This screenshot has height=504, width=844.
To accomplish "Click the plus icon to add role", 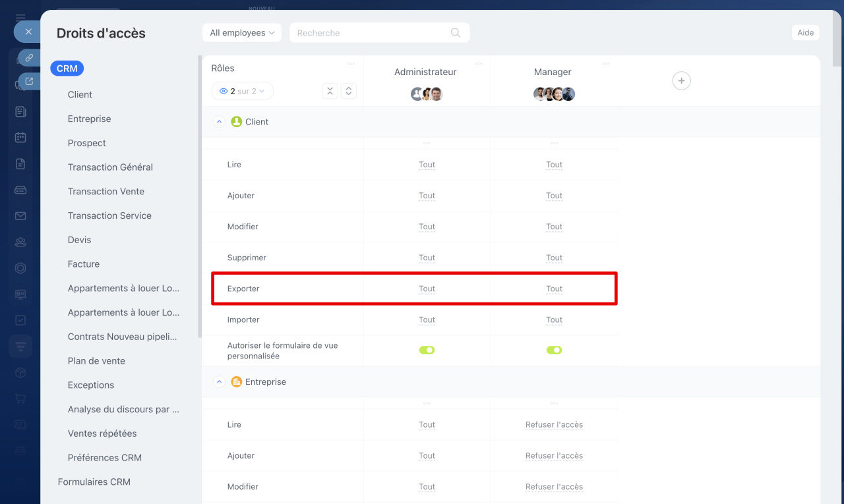I will tap(681, 81).
